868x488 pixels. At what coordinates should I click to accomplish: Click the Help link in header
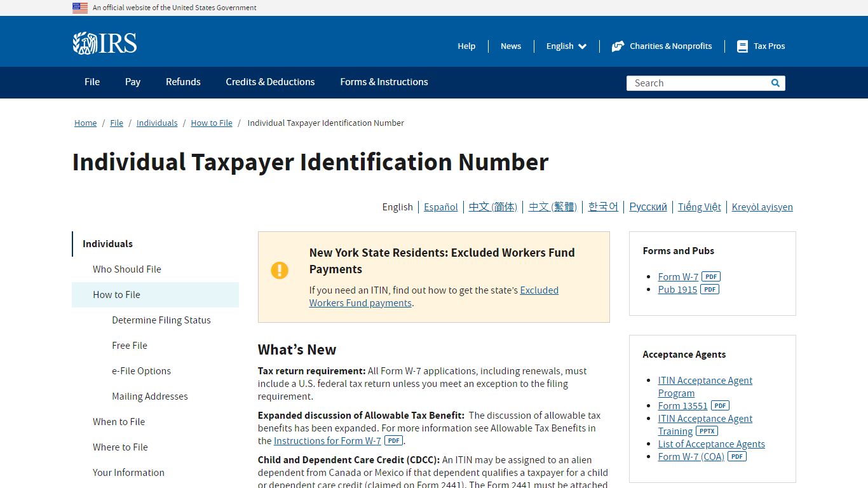coord(466,46)
